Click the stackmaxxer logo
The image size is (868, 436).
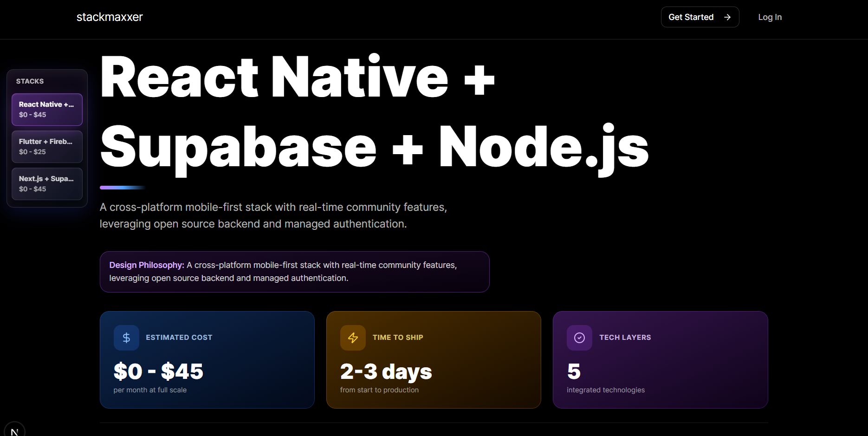110,17
